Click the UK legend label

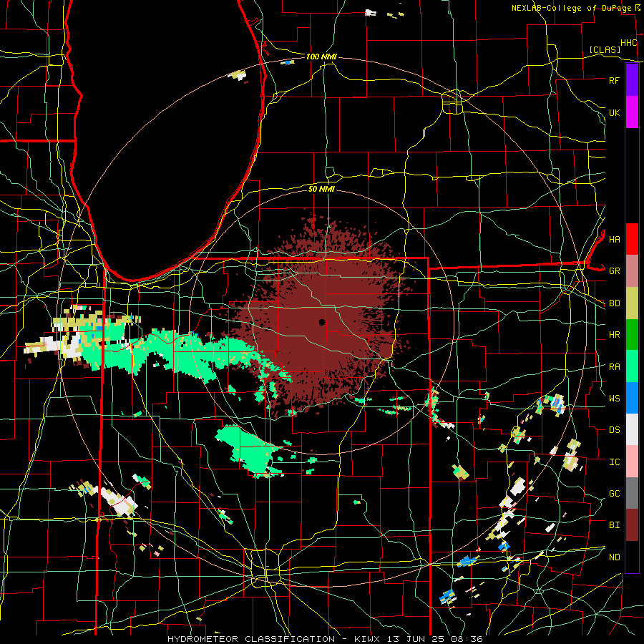[x=614, y=112]
